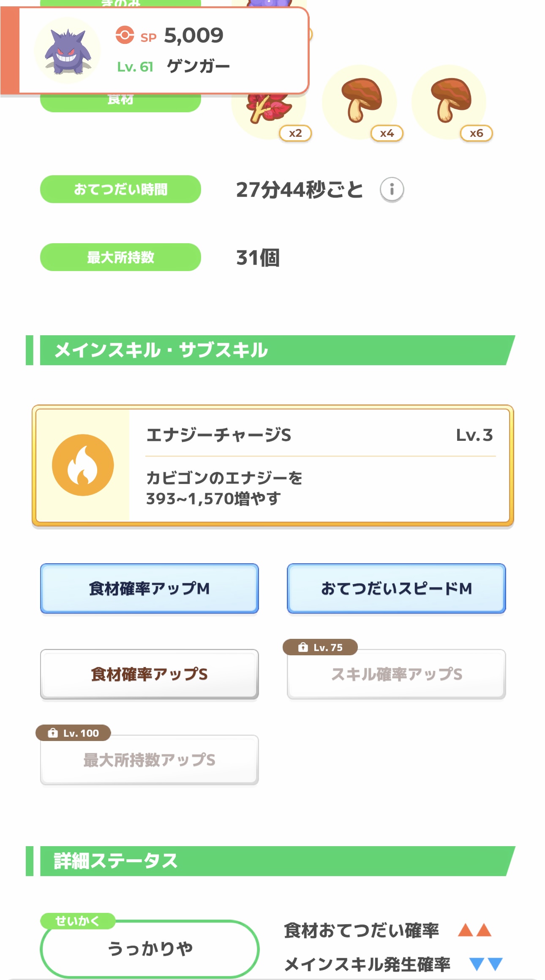The height and width of the screenshot is (980, 545).
Task: Tap the 最大所持数 green label
Action: (120, 257)
